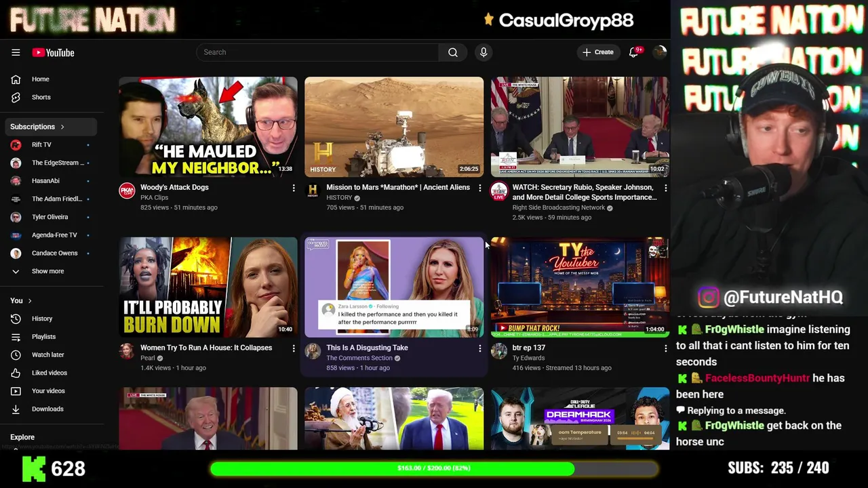
Task: Click the btr ep 137 title
Action: [529, 348]
